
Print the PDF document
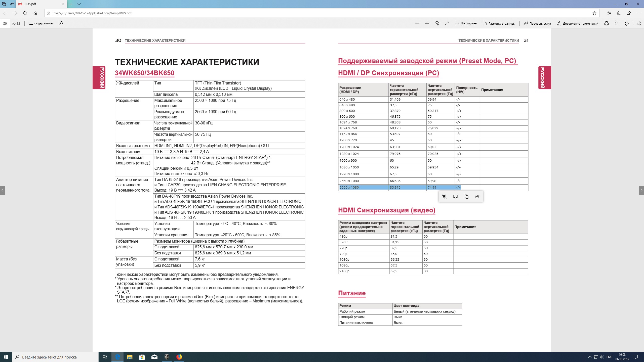click(607, 23)
